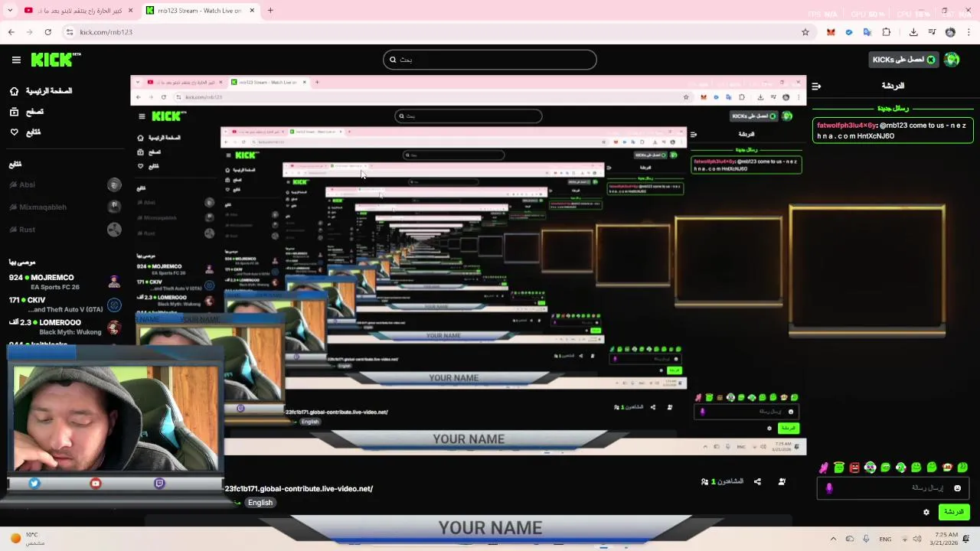Open the MetaMask fox extension
The width and height of the screenshot is (980, 551).
coord(831,32)
